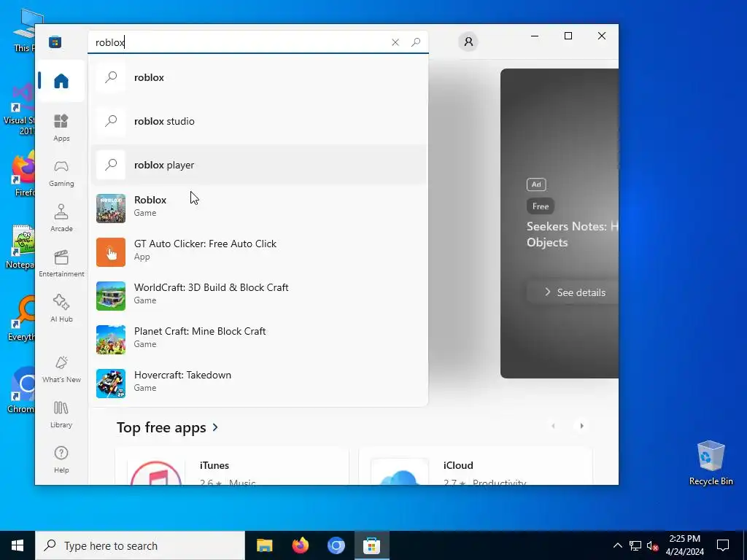Click the Free badge on the ad
The height and width of the screenshot is (560, 747).
[541, 206]
